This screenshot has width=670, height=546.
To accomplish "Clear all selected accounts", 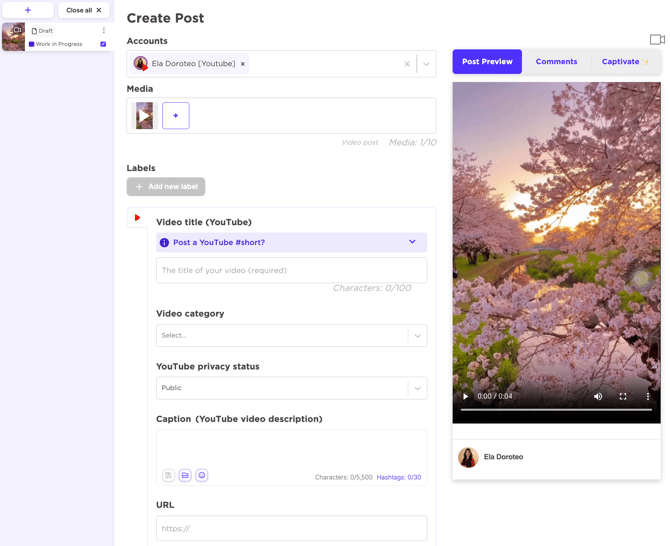I will (407, 64).
